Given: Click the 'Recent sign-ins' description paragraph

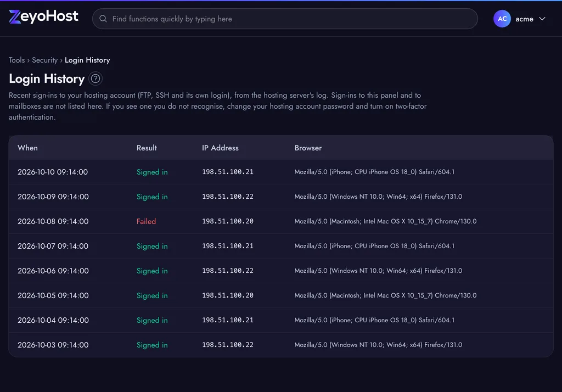Looking at the screenshot, I should (x=217, y=106).
